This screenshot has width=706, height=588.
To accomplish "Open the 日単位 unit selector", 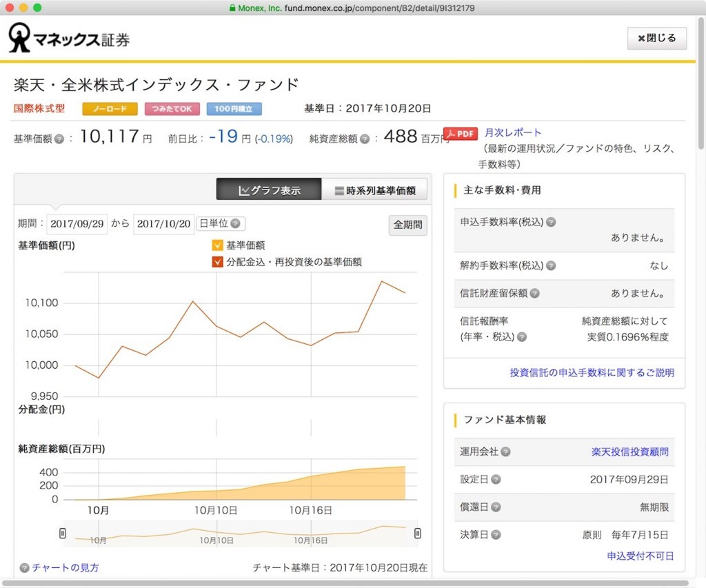I will (x=221, y=223).
